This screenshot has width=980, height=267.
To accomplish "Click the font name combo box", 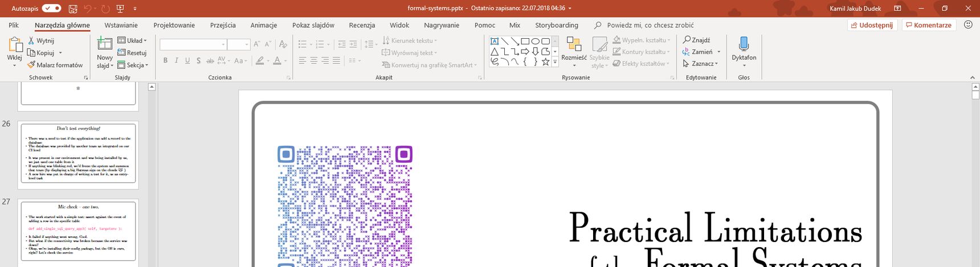I will click(x=193, y=44).
